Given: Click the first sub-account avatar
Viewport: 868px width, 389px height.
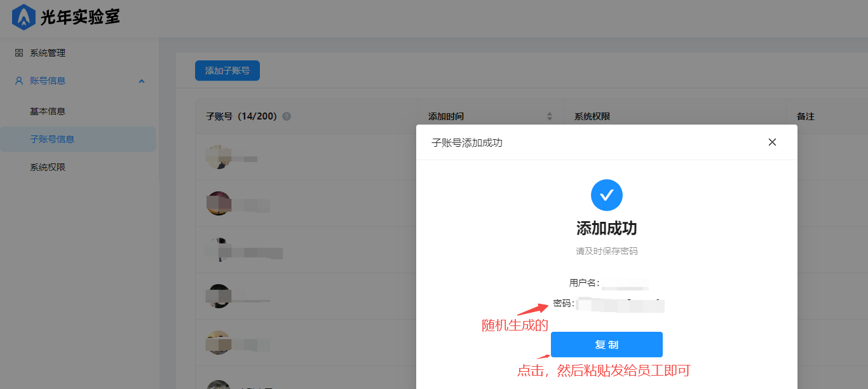Looking at the screenshot, I should click(x=218, y=157).
